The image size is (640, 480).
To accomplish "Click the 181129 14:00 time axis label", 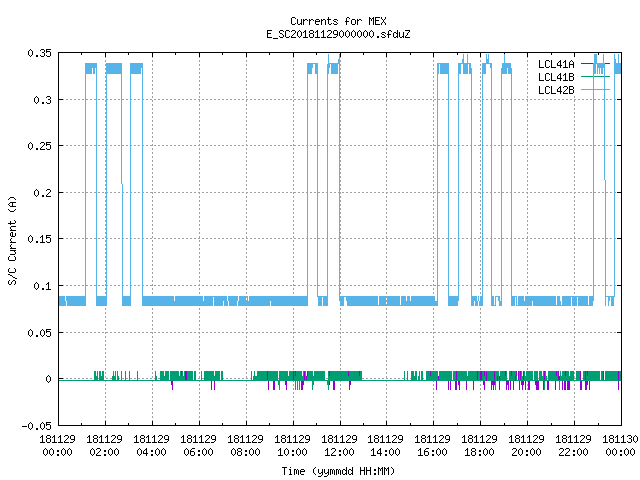I will click(385, 446).
